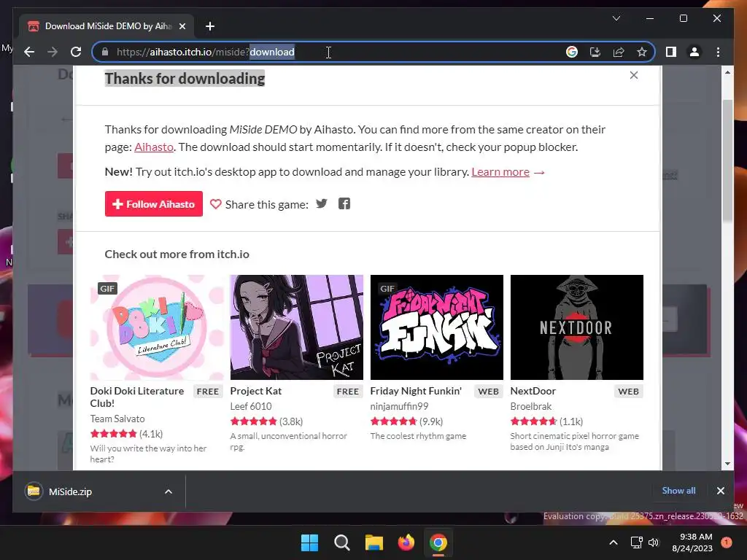Open network settings in system tray
The height and width of the screenshot is (560, 747).
tap(636, 542)
